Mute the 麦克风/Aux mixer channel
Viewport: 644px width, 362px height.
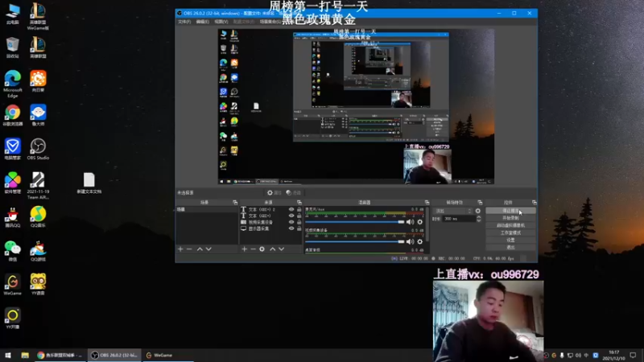click(x=410, y=222)
